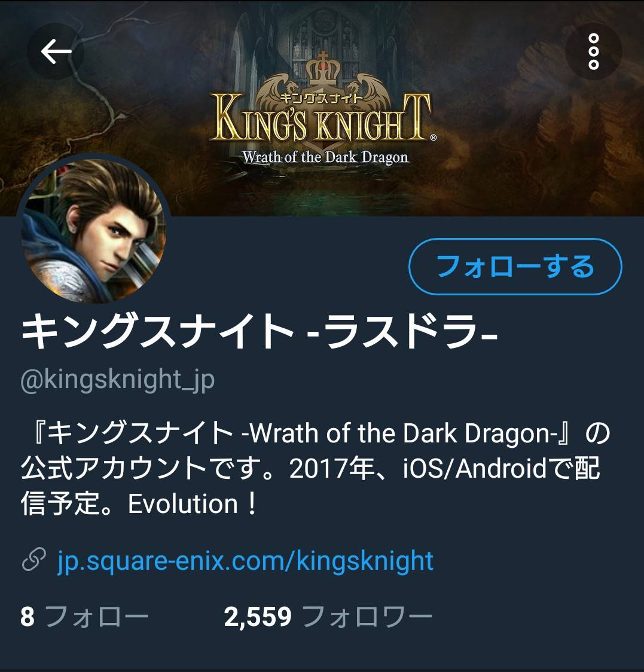Follow the account with the フォローする button

[515, 267]
